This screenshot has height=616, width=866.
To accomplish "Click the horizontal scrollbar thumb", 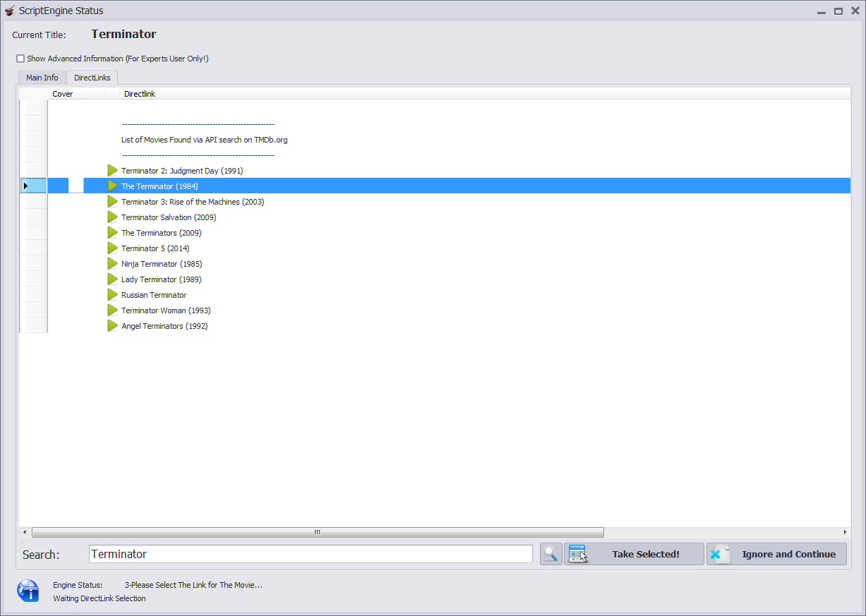I will tap(318, 532).
